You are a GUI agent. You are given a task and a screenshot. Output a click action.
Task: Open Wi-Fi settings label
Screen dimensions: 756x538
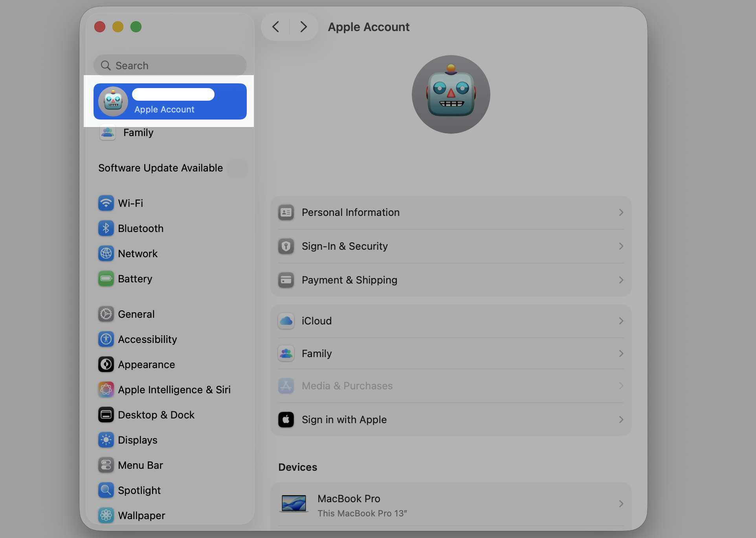pos(130,203)
